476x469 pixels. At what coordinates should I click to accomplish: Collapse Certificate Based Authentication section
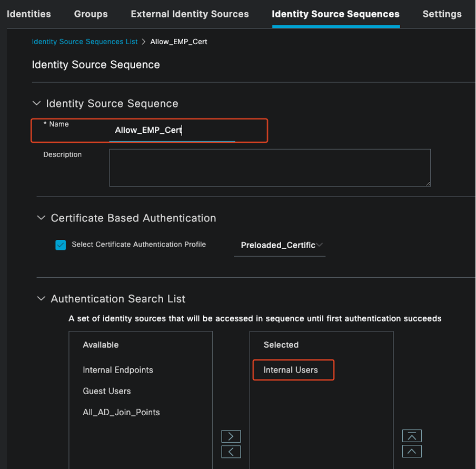tap(41, 218)
